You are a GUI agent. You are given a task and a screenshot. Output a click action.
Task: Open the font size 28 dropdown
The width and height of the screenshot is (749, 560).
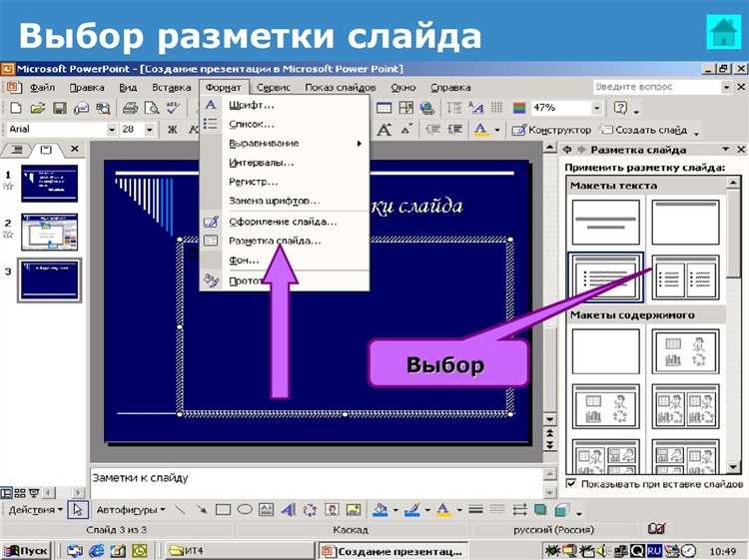click(x=149, y=130)
